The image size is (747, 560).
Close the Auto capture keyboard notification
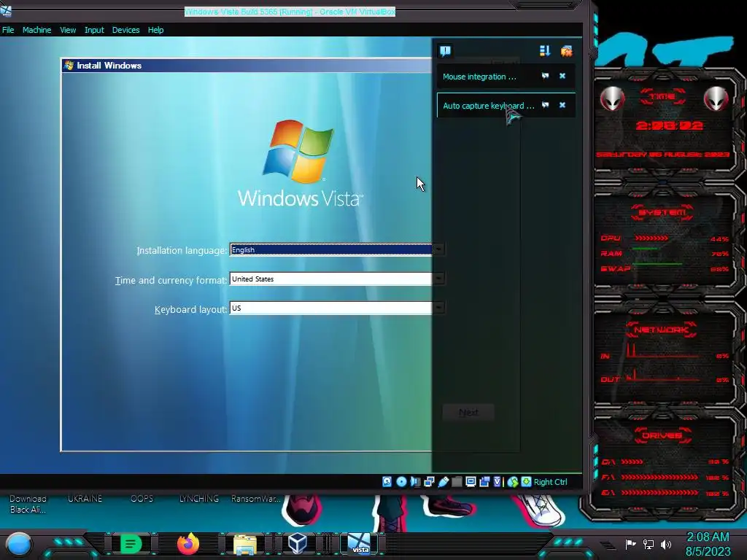click(562, 105)
